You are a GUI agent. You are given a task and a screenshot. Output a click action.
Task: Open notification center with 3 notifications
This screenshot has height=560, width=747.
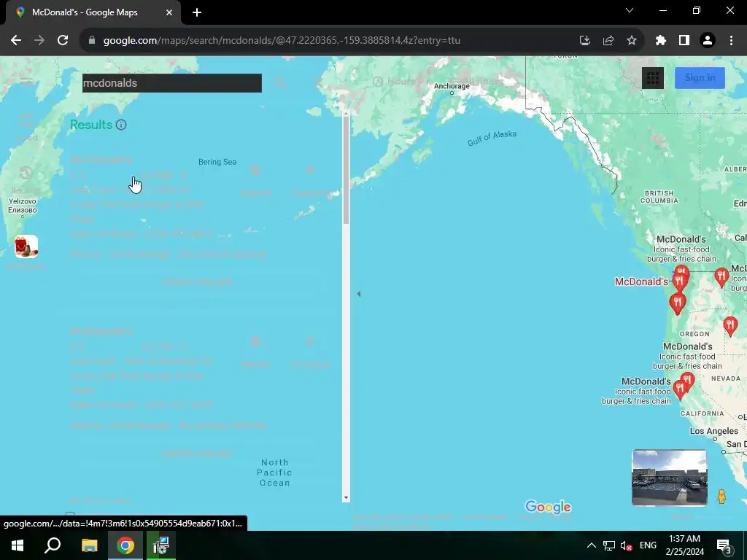[x=724, y=545]
